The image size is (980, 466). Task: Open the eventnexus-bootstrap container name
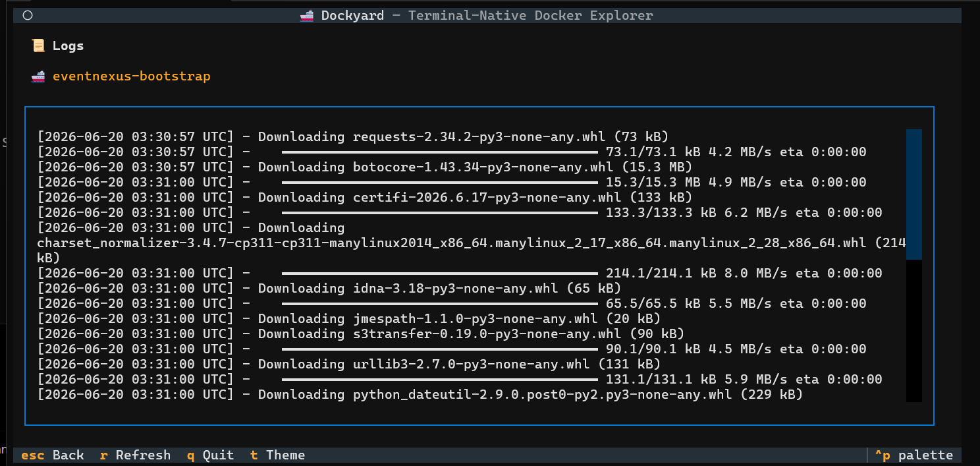(x=132, y=76)
